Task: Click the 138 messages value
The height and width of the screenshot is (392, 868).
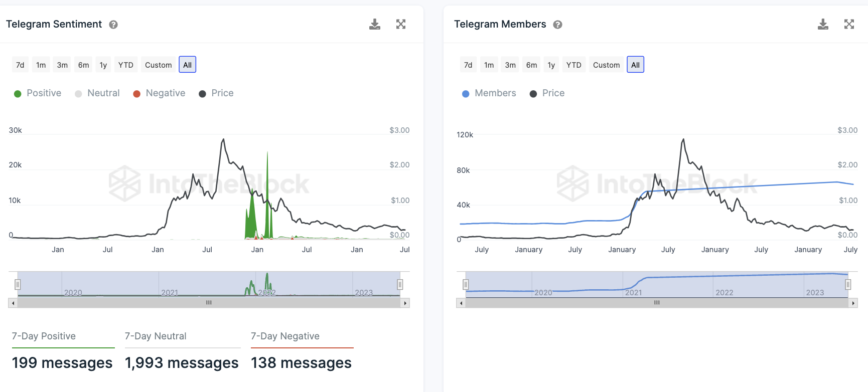Action: point(301,363)
